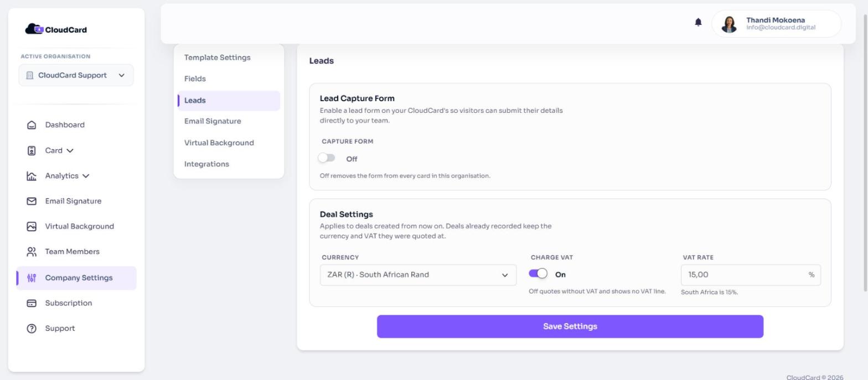Click the Company Settings sidebar item

[76, 278]
